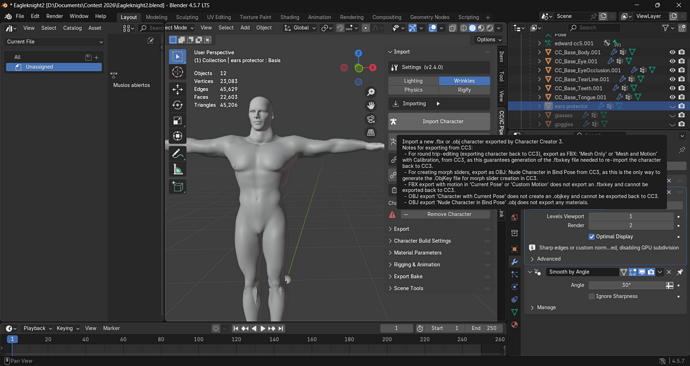Open the Physics properties tab
Screen dimensions: 690x366
click(x=514, y=287)
